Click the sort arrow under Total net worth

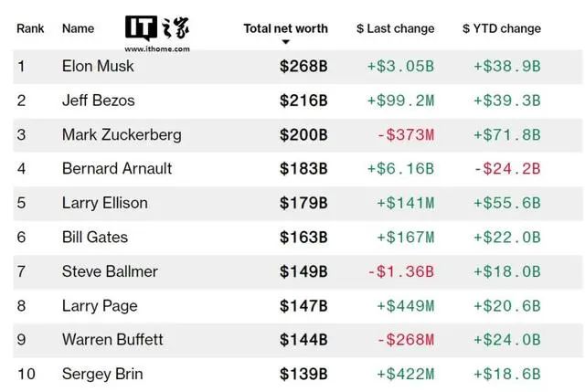(x=286, y=42)
